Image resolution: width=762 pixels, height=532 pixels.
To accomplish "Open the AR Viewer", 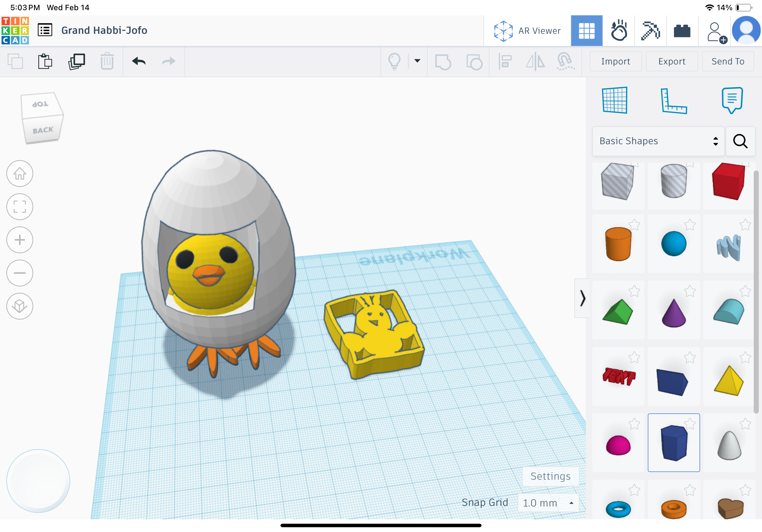I will pos(527,31).
